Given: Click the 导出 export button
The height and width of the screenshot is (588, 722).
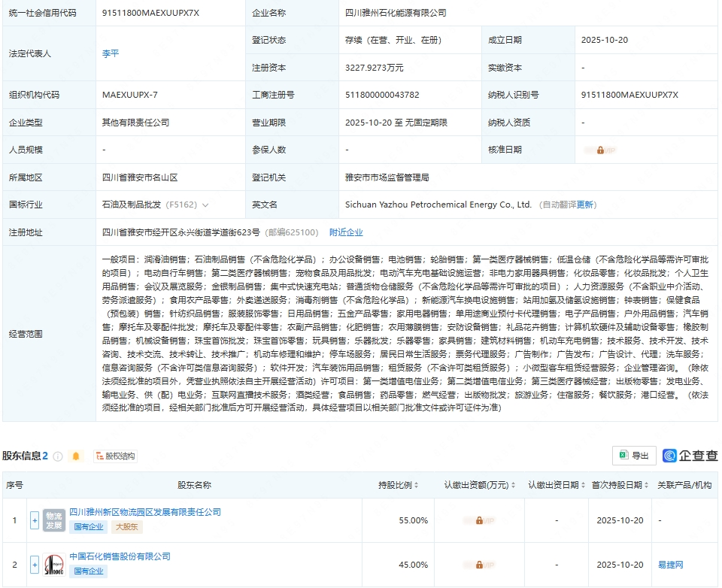Looking at the screenshot, I should (639, 456).
